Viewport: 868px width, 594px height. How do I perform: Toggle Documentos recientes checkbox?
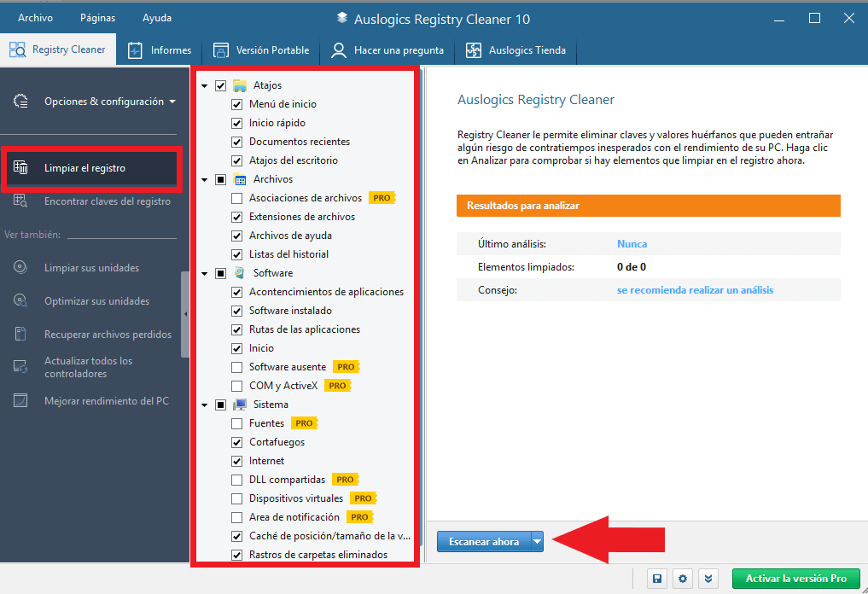pos(237,142)
